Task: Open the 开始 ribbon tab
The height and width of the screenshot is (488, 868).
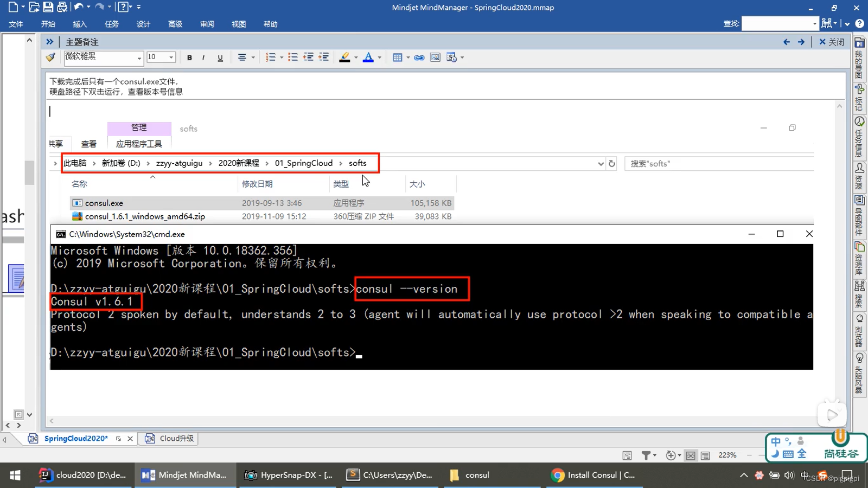Action: pos(48,24)
